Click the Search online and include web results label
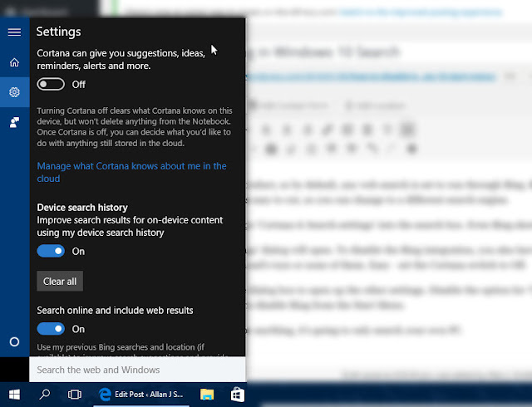This screenshot has height=407, width=532. tap(115, 311)
